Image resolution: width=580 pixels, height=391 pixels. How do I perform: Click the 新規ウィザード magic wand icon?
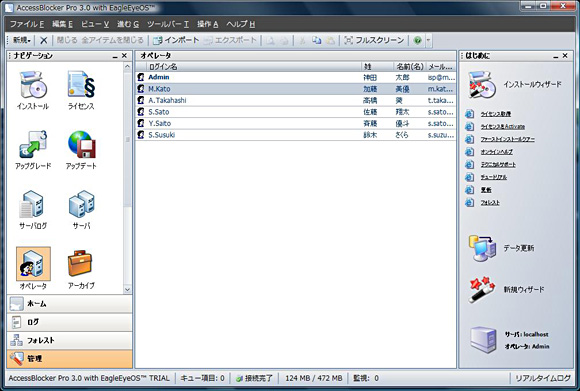482,289
